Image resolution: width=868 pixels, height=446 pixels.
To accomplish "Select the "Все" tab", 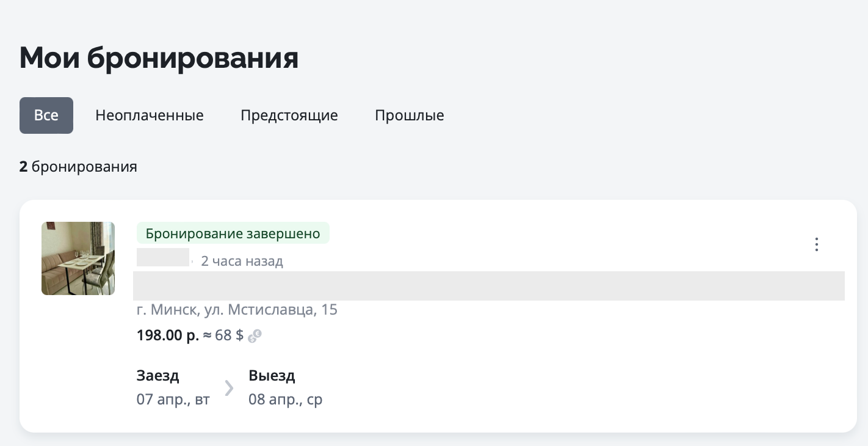I will 46,115.
